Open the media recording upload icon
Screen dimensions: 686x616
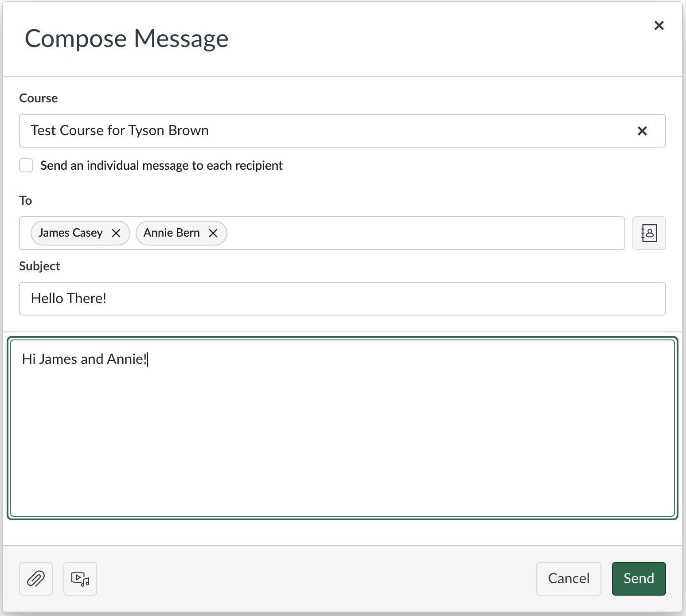click(x=80, y=579)
